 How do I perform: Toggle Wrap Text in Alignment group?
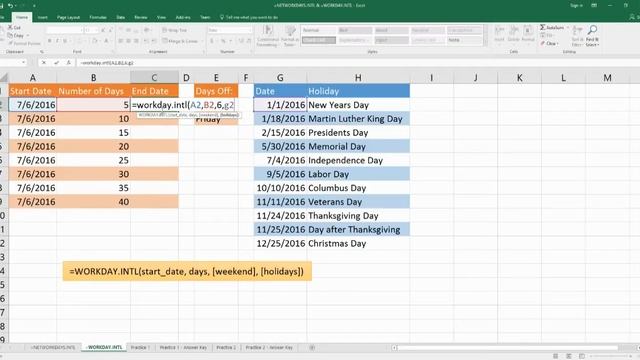pyautogui.click(x=174, y=30)
